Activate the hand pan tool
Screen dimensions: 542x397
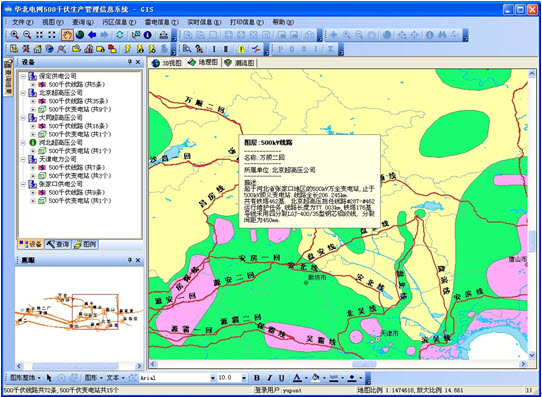67,35
